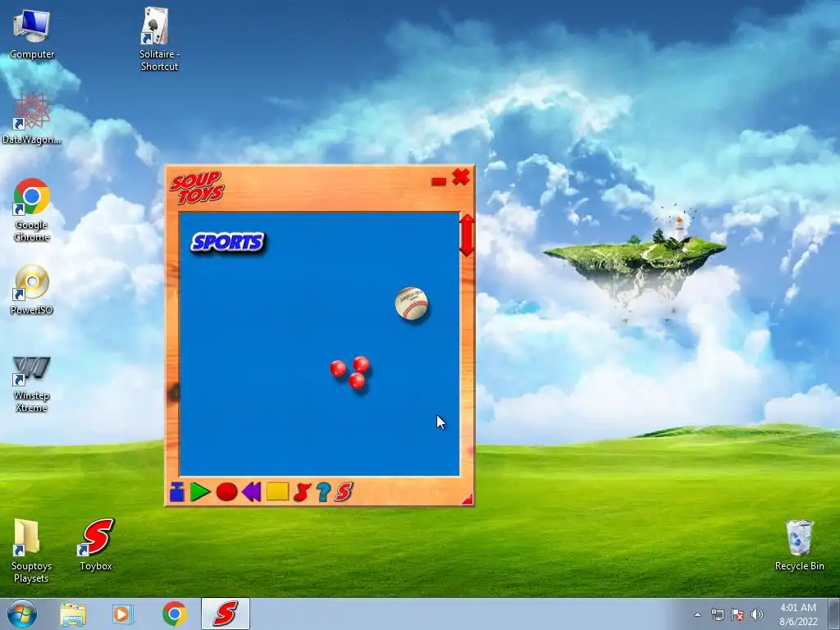Select the PowerISO desktop shortcut

32,290
